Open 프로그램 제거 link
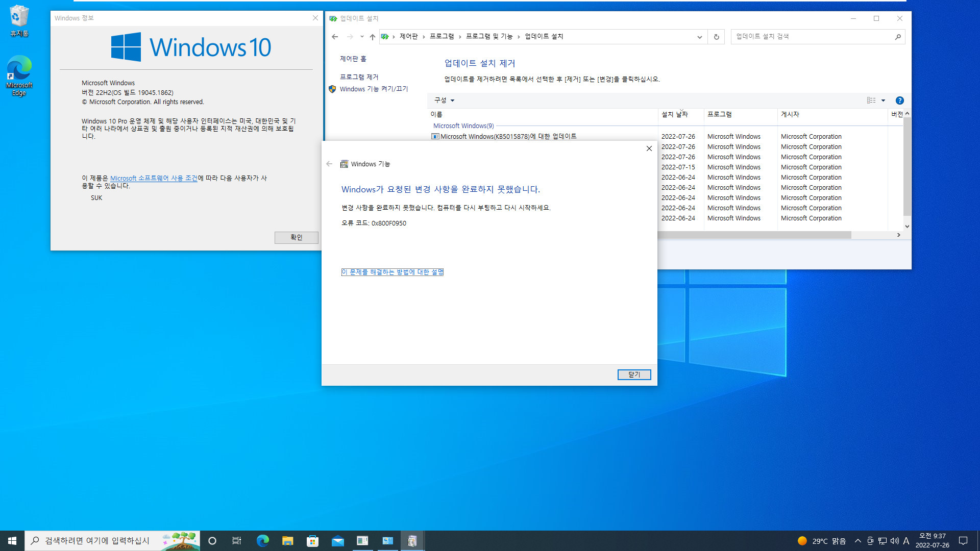 pos(359,77)
